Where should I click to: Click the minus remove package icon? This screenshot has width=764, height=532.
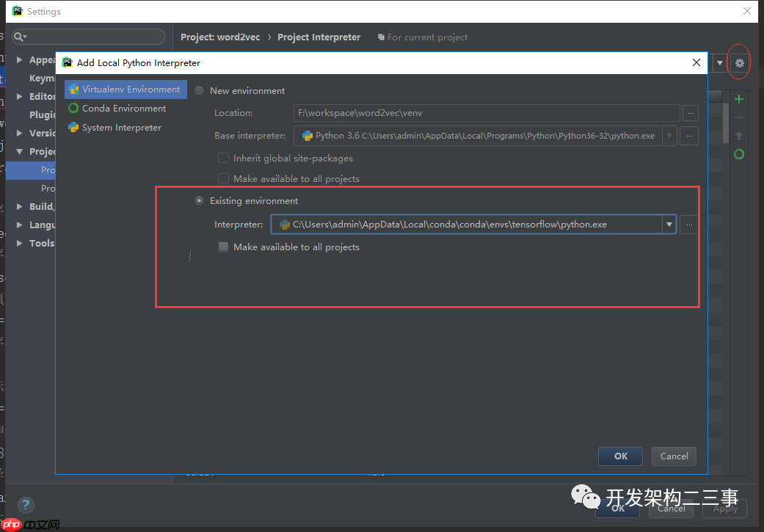(738, 117)
